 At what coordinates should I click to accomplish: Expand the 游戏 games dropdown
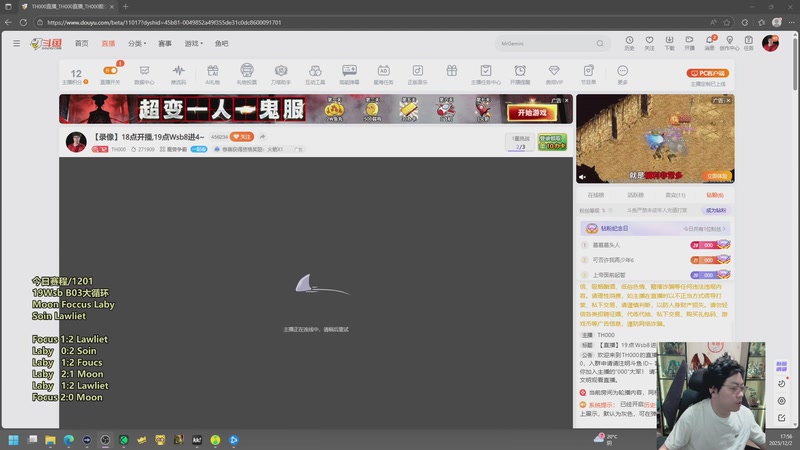192,44
